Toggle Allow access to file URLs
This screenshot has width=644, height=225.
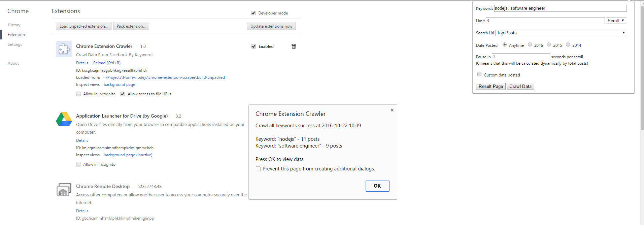123,94
